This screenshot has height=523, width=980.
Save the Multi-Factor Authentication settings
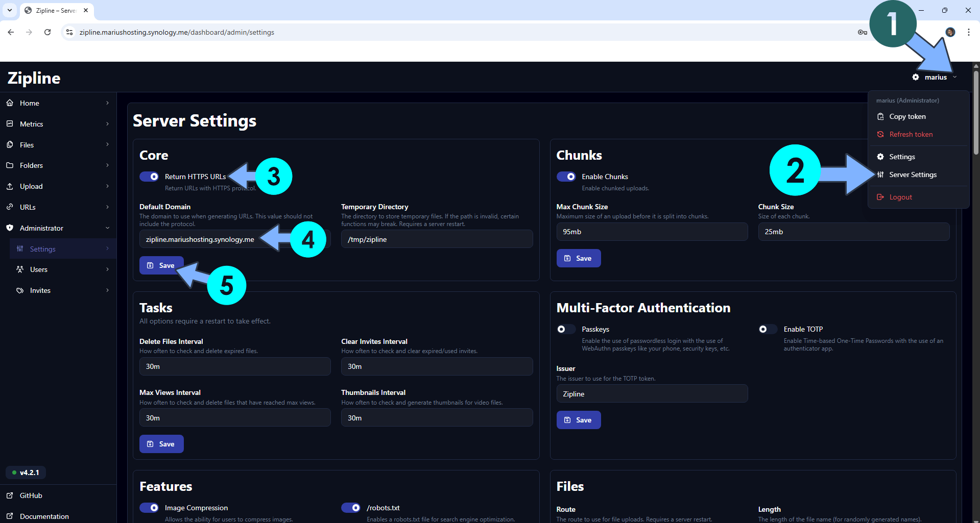(579, 420)
